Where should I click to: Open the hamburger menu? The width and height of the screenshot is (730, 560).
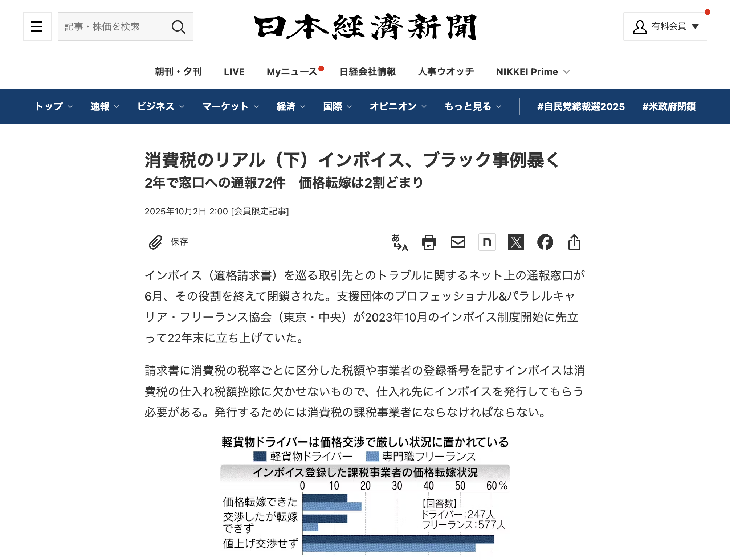(37, 26)
